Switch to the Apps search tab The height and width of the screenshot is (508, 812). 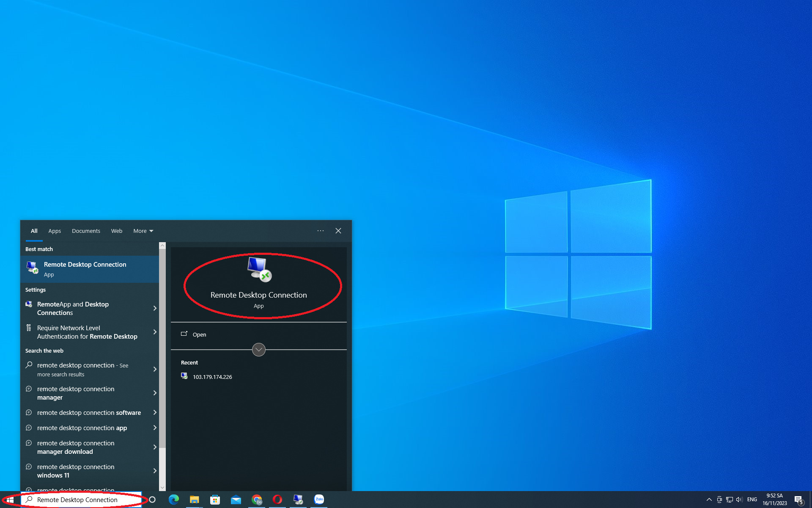pos(55,231)
